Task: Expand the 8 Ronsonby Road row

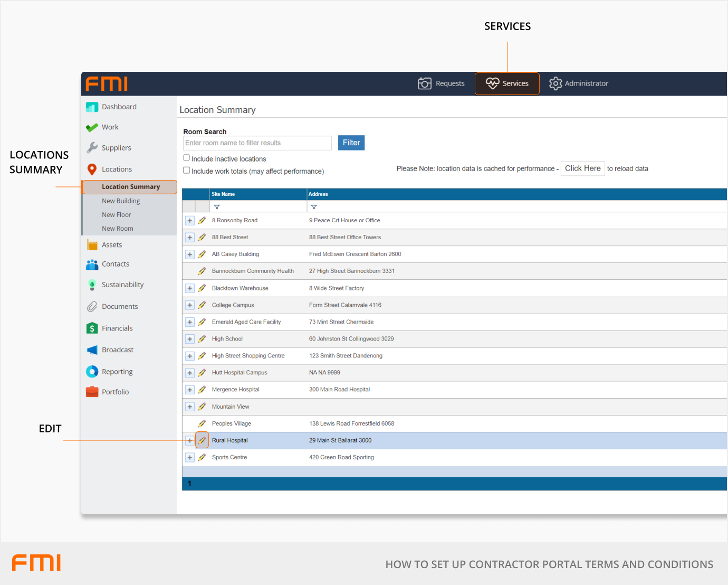Action: click(x=190, y=221)
